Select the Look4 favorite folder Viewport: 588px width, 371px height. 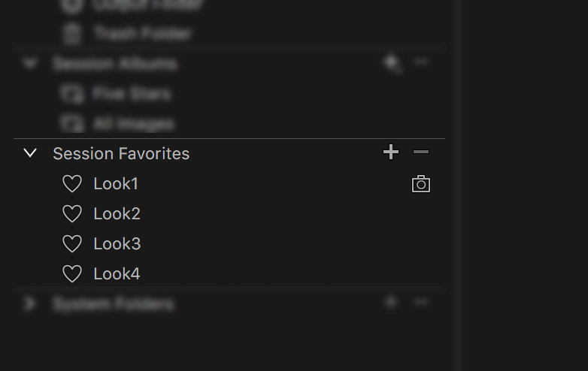point(229,273)
